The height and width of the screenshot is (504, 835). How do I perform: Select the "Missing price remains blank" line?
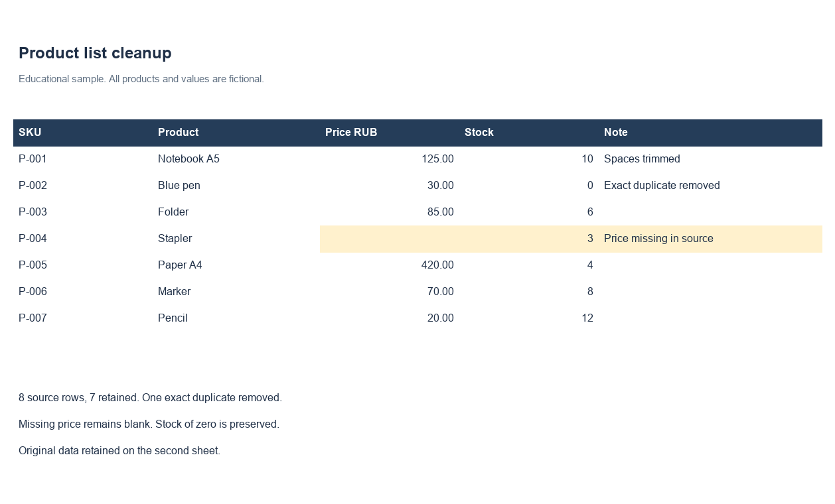click(x=149, y=424)
